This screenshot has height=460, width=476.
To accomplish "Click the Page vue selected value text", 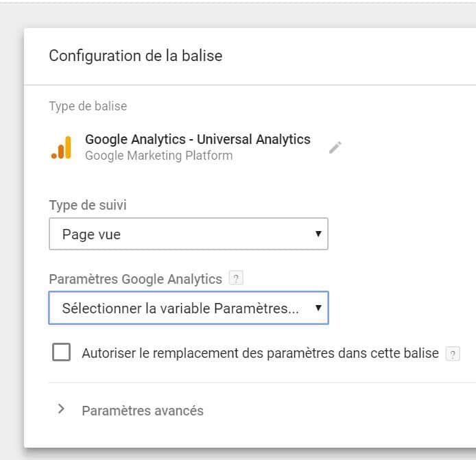I will [x=91, y=234].
